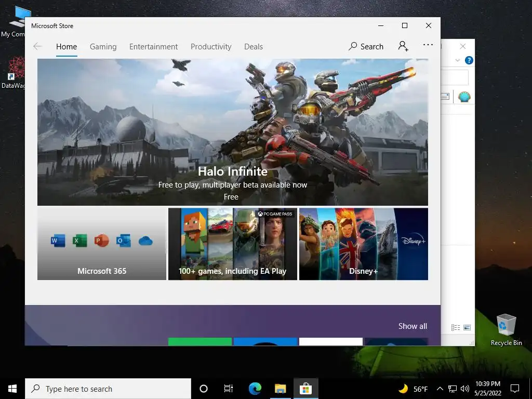Open the Entertainment tab
532x399 pixels.
pyautogui.click(x=153, y=47)
